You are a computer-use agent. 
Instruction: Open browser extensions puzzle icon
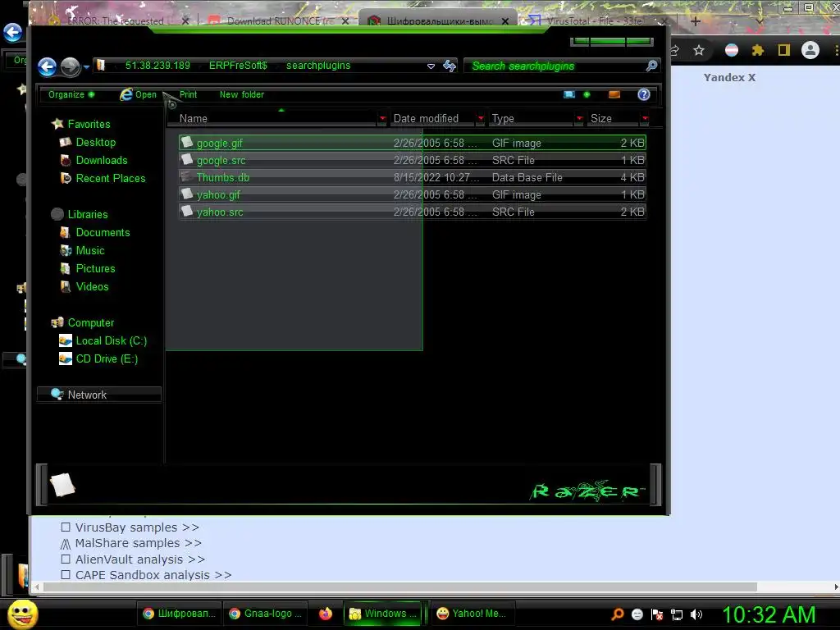757,50
